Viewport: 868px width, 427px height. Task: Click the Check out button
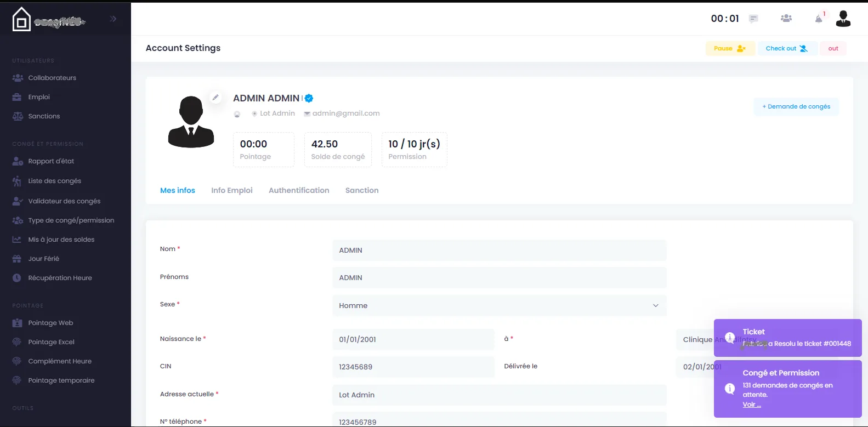click(787, 48)
